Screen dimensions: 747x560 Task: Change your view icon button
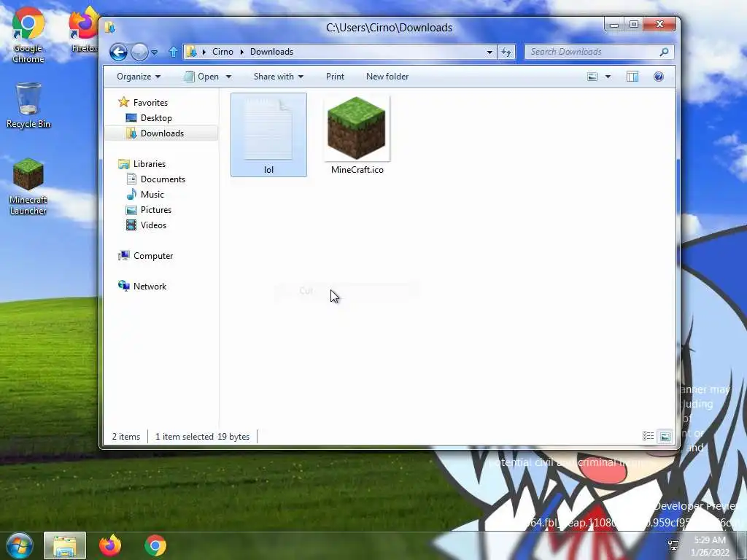point(592,77)
